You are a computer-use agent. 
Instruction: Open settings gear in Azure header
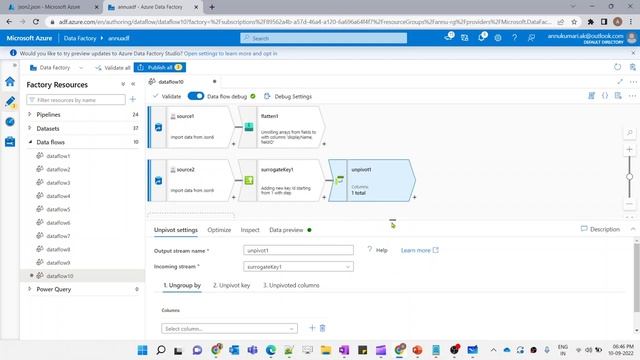pos(498,38)
